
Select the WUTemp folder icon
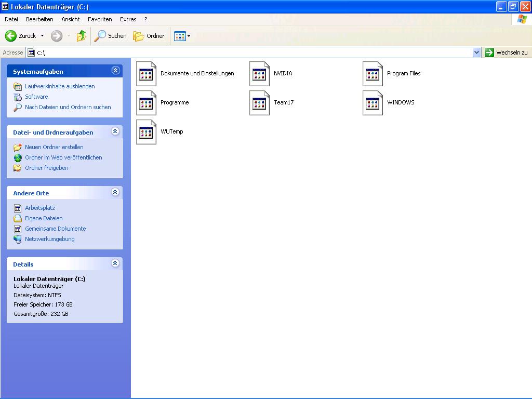coord(146,132)
